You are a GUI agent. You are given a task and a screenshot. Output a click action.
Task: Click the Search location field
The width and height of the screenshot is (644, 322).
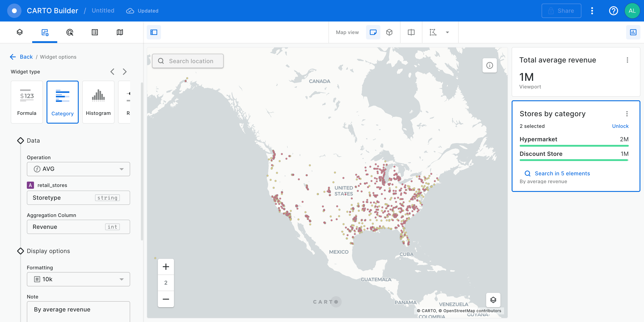coord(188,61)
